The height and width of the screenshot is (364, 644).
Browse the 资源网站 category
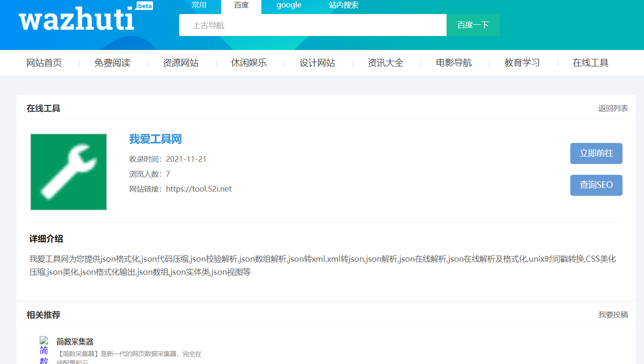point(181,63)
